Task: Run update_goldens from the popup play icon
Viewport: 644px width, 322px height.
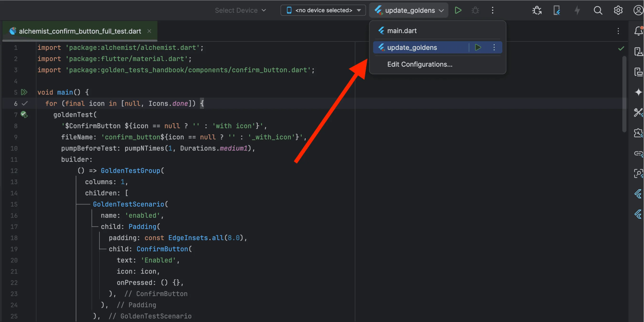Action: (x=478, y=47)
